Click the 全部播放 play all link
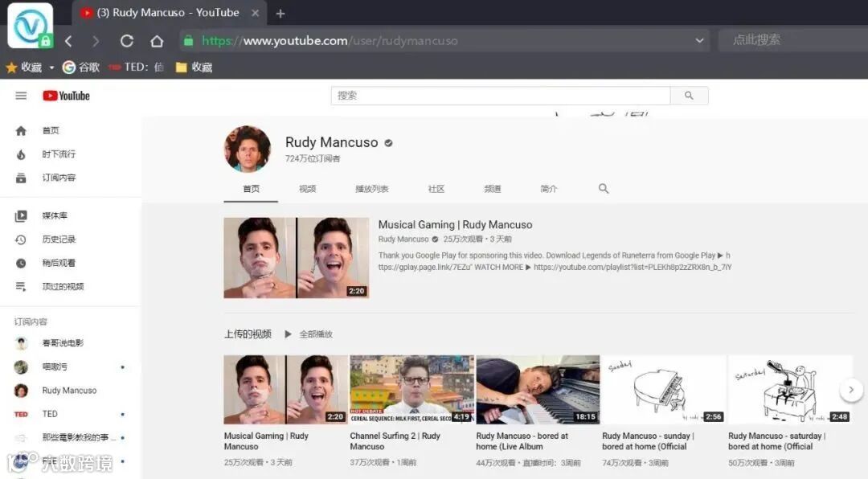 pyautogui.click(x=316, y=334)
